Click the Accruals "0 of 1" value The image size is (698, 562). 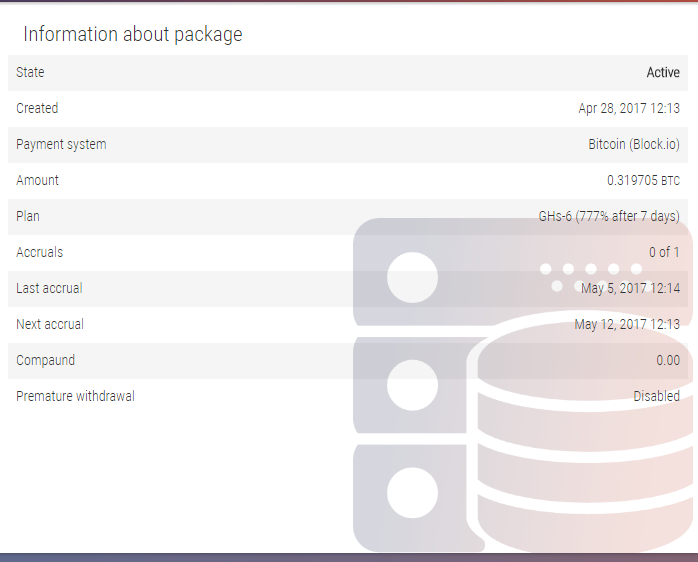pyautogui.click(x=664, y=253)
